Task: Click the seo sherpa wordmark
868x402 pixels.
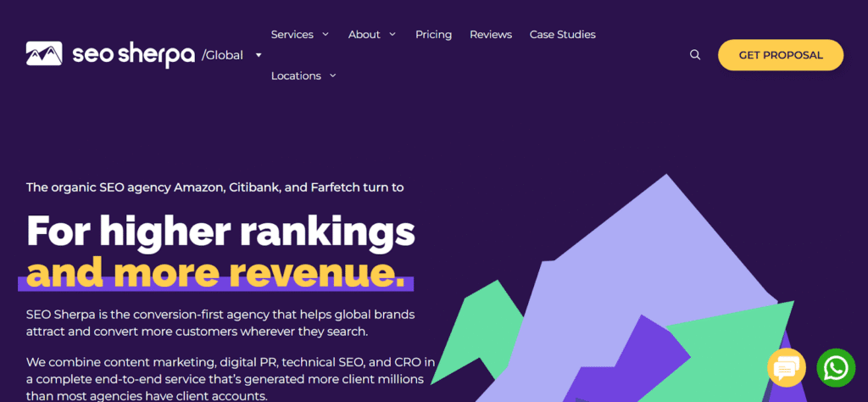Action: click(x=133, y=54)
